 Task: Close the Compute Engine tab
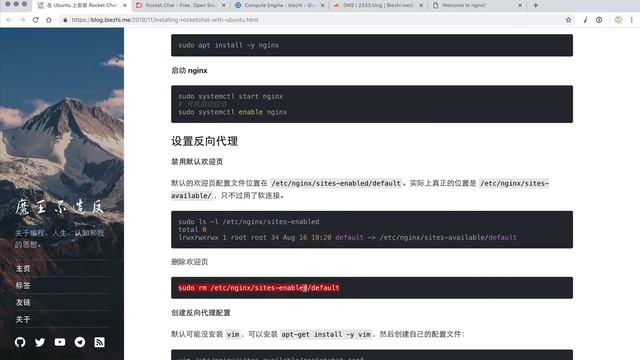click(x=322, y=5)
